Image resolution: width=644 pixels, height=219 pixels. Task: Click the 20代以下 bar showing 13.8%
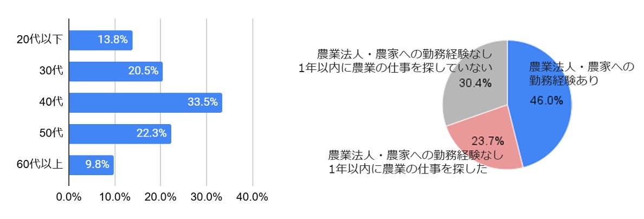[100, 40]
